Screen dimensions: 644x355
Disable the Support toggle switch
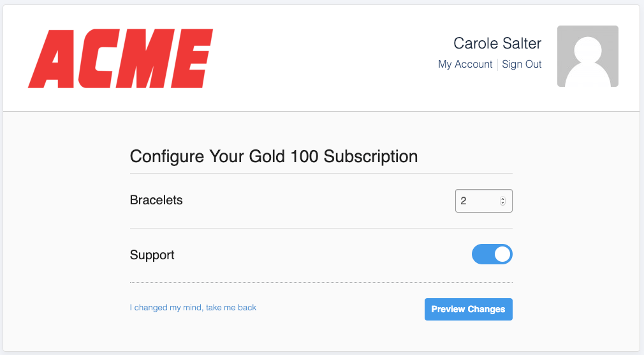(492, 254)
